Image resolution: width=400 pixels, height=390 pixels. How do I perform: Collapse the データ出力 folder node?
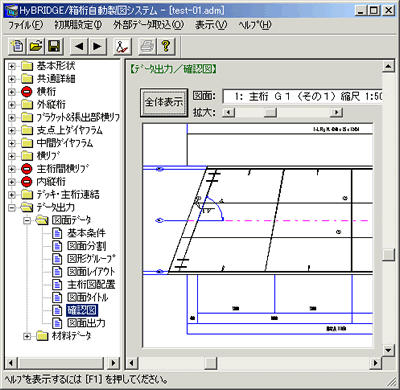click(x=12, y=208)
